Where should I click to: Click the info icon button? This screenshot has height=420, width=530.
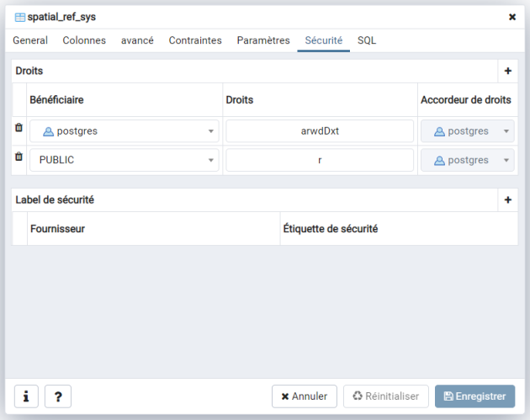click(x=25, y=396)
